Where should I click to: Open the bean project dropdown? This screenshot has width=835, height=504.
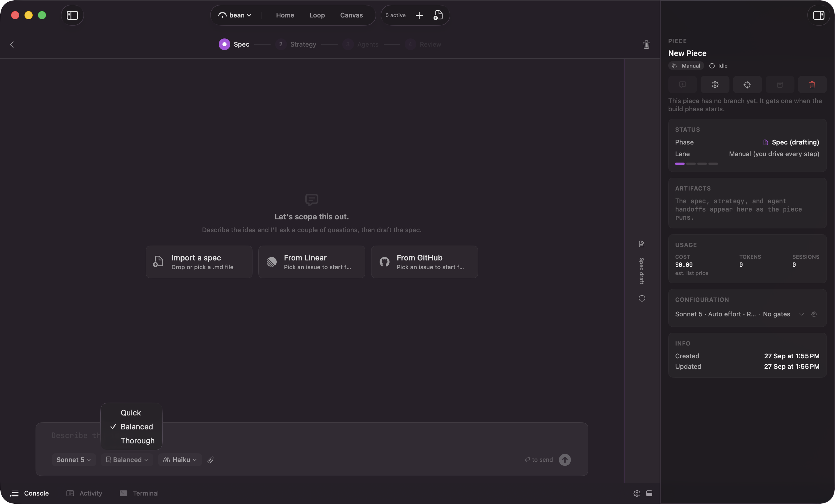(234, 15)
